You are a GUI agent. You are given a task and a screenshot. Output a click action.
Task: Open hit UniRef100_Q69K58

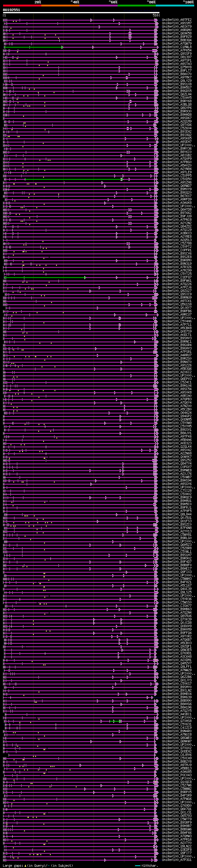177,33
